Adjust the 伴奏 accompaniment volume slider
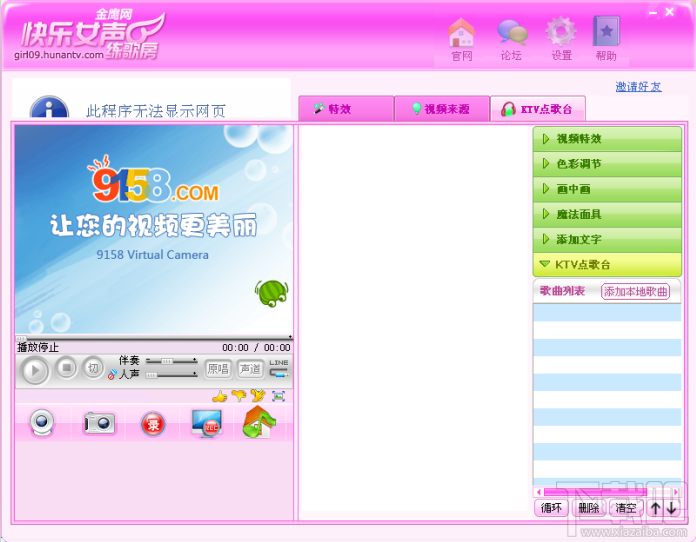Screen dimensions: 696x542 (171, 361)
